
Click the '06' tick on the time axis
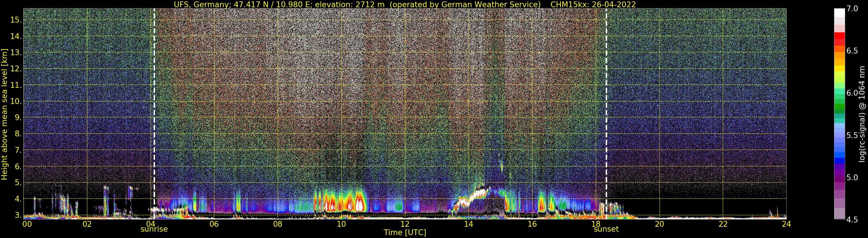click(x=214, y=224)
